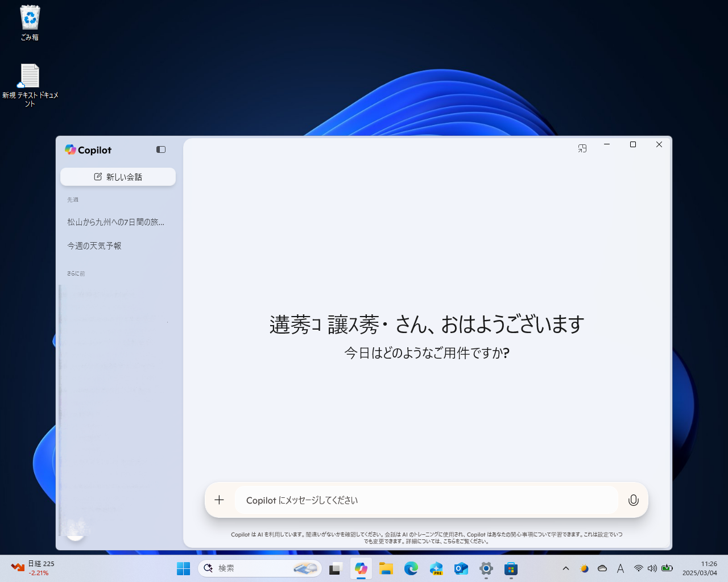Image resolution: width=728 pixels, height=582 pixels.
Task: Click the 今日はどのようなご用件ですか? text
Action: (x=427, y=353)
